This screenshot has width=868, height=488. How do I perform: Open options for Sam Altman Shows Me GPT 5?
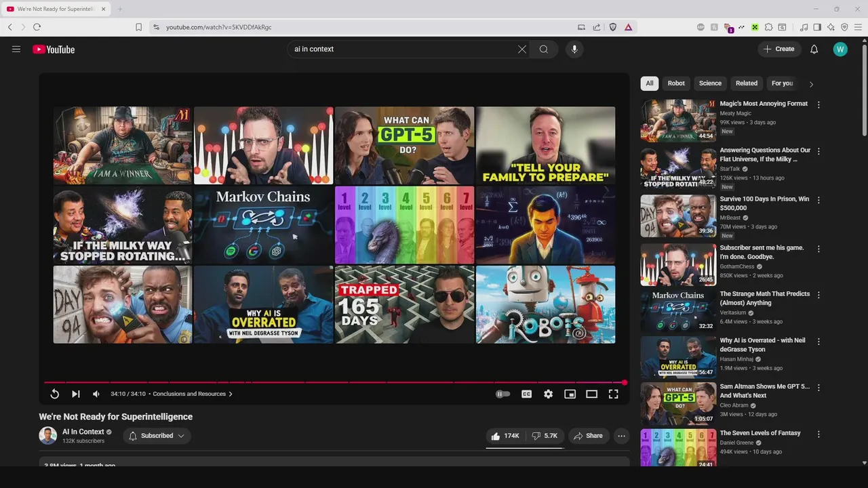point(818,388)
